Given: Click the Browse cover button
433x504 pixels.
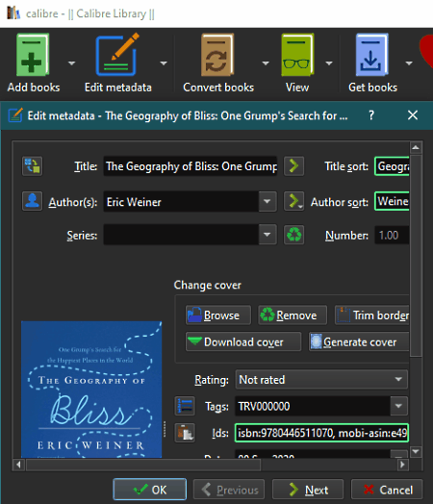Looking at the screenshot, I should coord(218,315).
